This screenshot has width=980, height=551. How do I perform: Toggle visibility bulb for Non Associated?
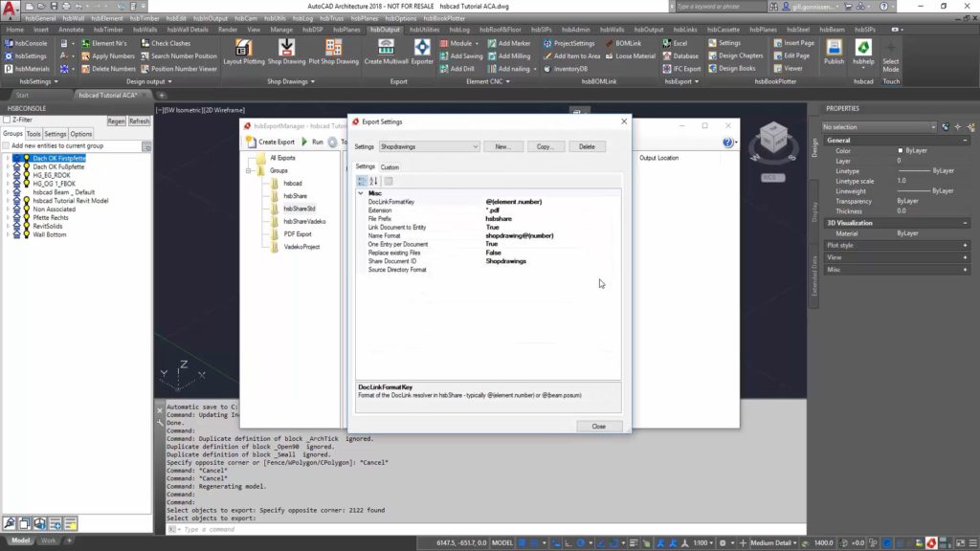pyautogui.click(x=26, y=209)
